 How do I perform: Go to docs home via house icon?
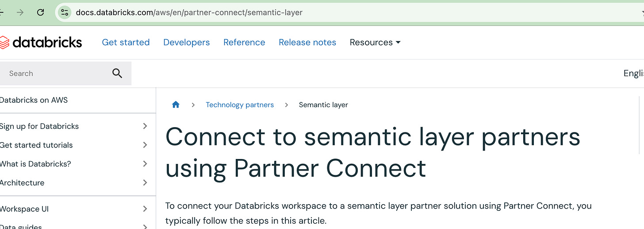tap(176, 105)
